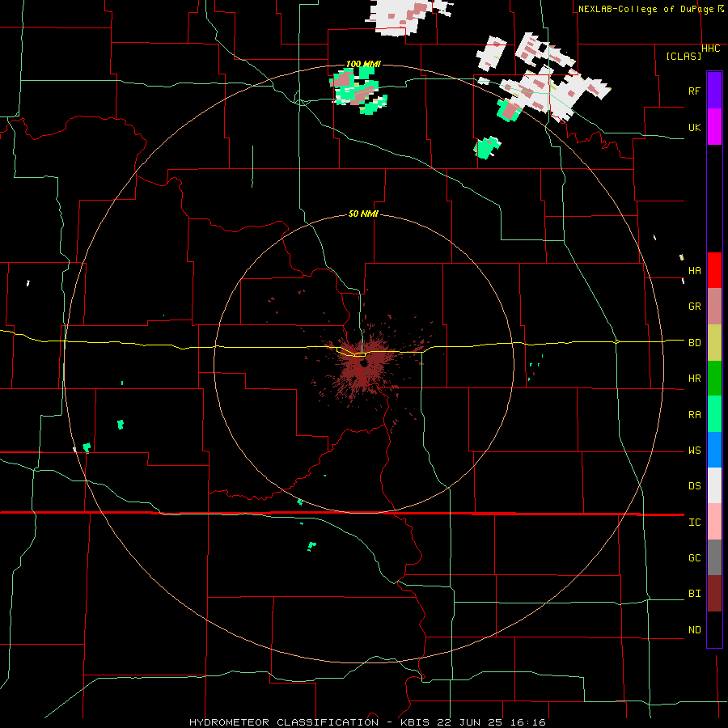The width and height of the screenshot is (728, 728).
Task: Click the "WS" legend label
Action: [x=694, y=451]
